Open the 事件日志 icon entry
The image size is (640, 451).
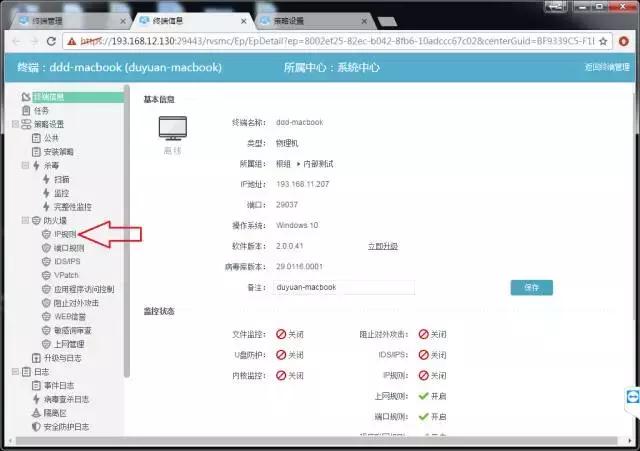(36, 385)
